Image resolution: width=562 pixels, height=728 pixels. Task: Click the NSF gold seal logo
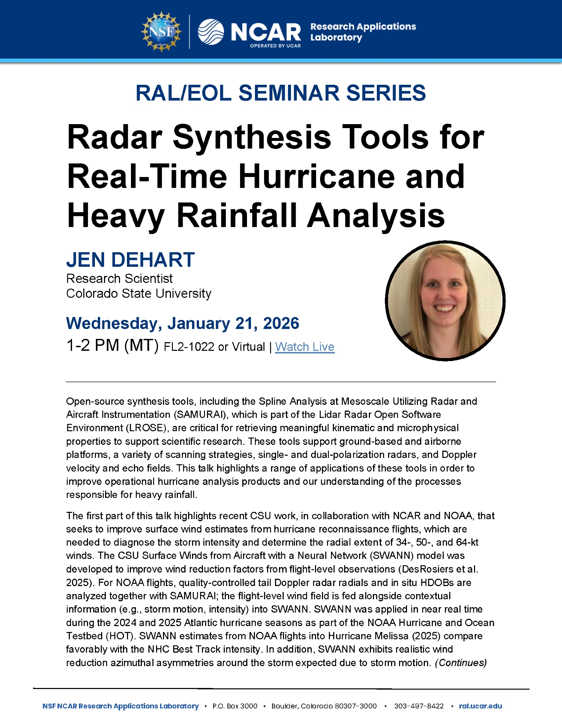162,32
